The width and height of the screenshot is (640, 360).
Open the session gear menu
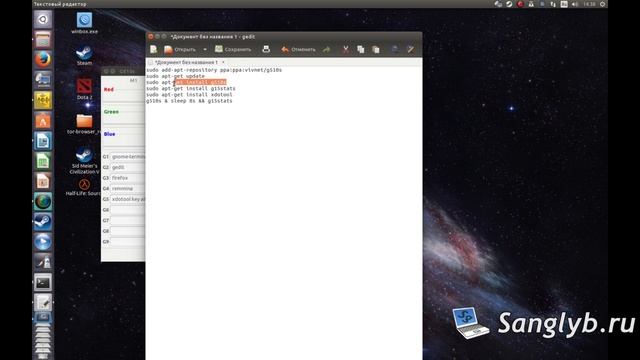click(602, 4)
